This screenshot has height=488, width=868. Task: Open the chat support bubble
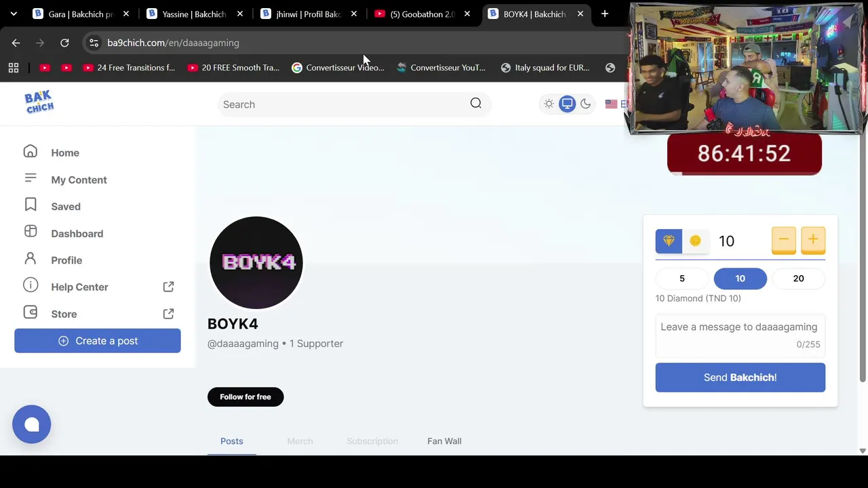point(31,424)
